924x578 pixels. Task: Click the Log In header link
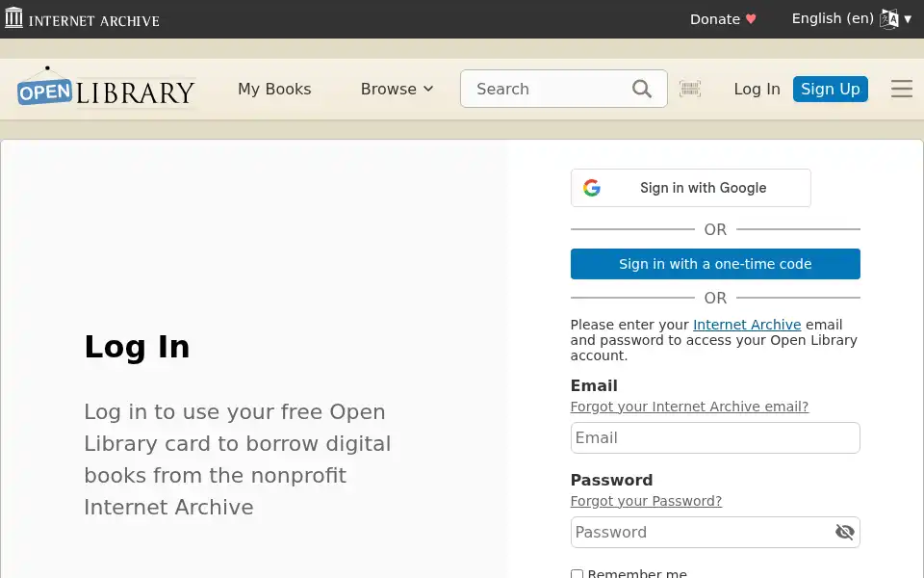pyautogui.click(x=757, y=89)
